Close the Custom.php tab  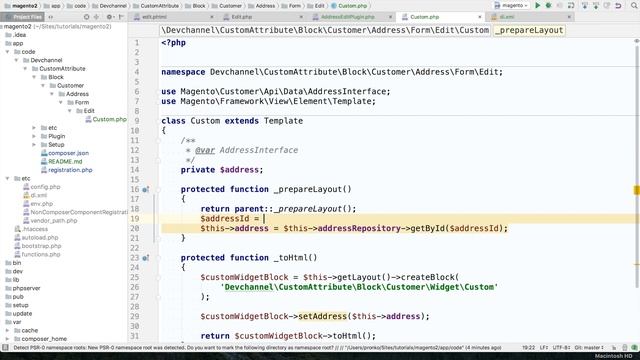[x=480, y=17]
